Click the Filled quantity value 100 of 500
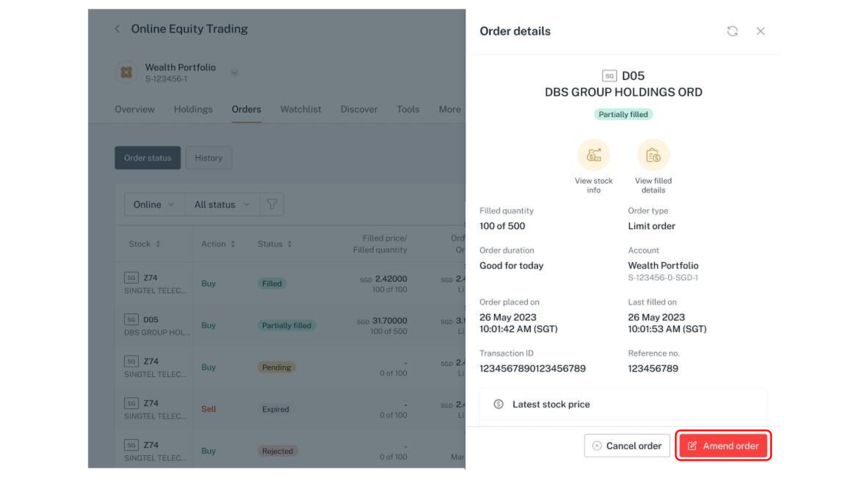The image size is (868, 500). click(x=502, y=226)
